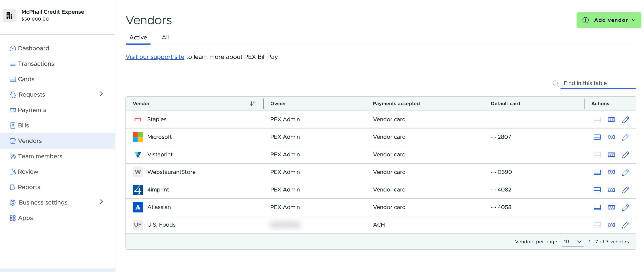Image resolution: width=644 pixels, height=272 pixels.
Task: Click the payment icon in Vistaprint row
Action: (611, 154)
